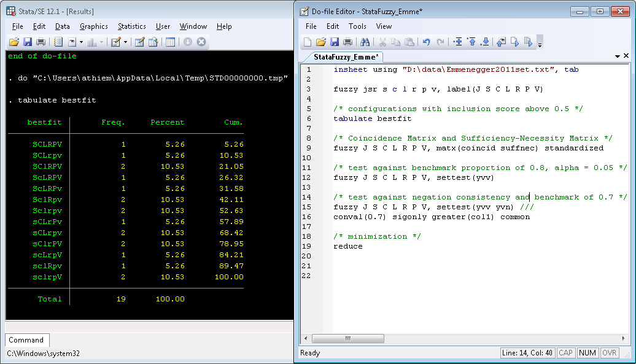Save the do-file with the floppy disk icon
The image size is (636, 364).
[x=335, y=42]
